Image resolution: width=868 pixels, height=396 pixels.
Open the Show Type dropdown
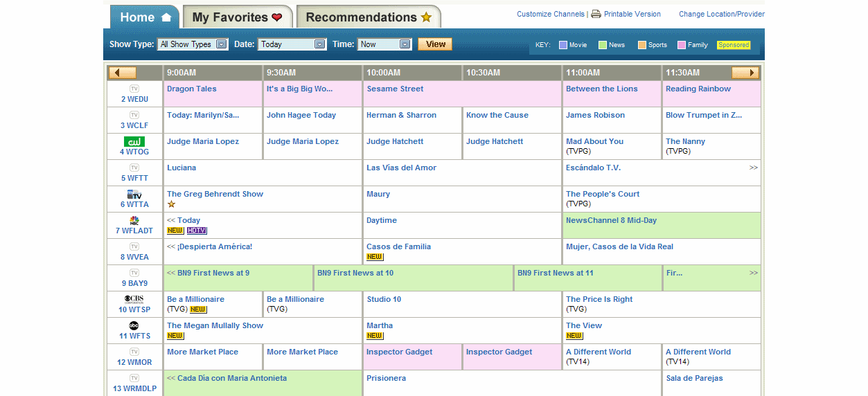tap(193, 44)
